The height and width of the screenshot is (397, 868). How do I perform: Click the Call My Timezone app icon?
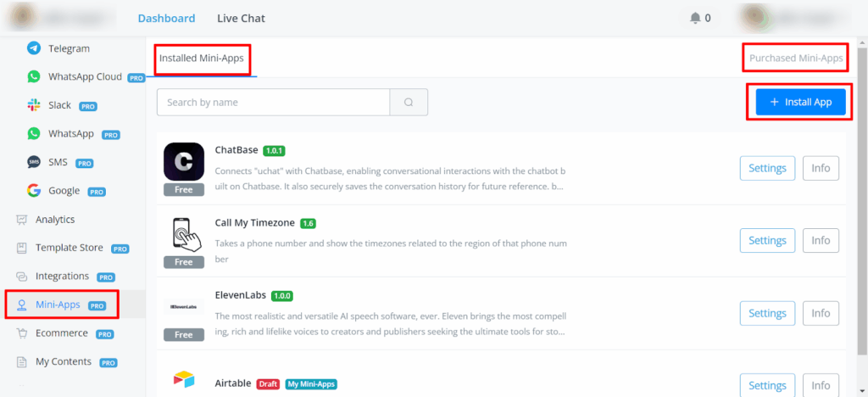click(x=184, y=233)
